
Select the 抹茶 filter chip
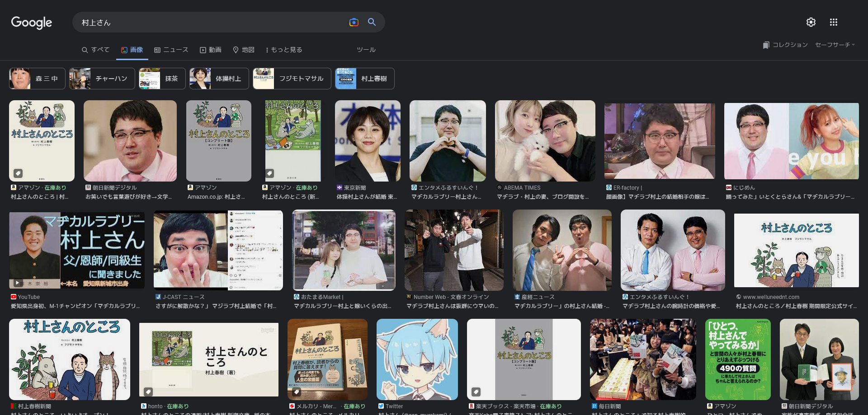[x=162, y=79]
